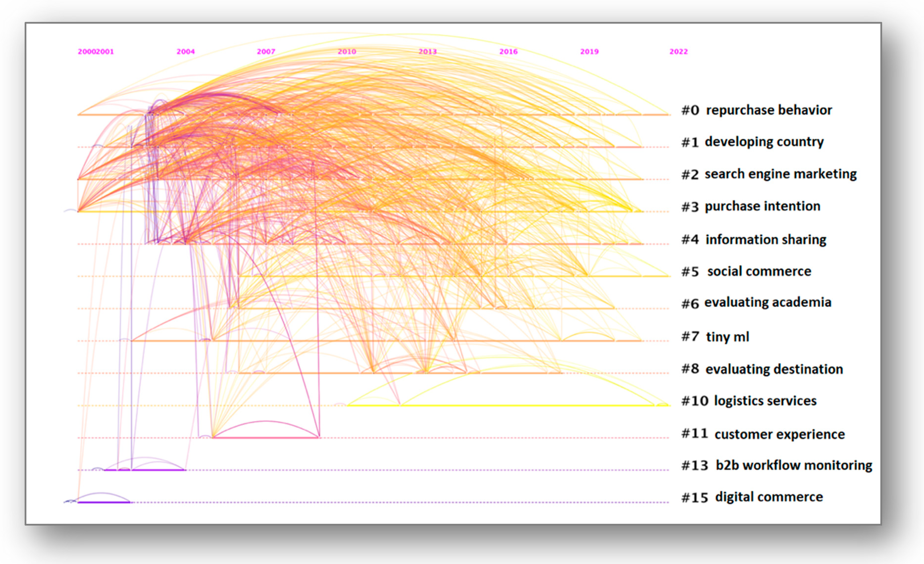Select the 2016 timeline year label

[508, 52]
